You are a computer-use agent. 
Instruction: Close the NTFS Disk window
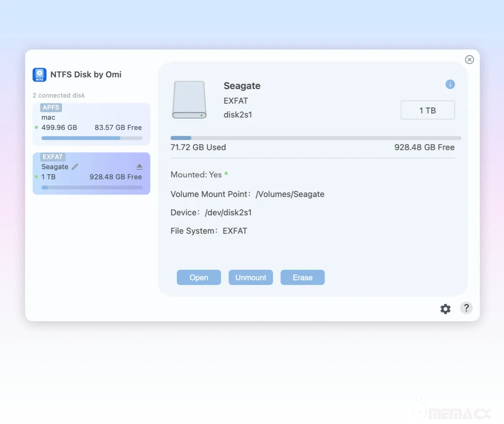coord(469,59)
